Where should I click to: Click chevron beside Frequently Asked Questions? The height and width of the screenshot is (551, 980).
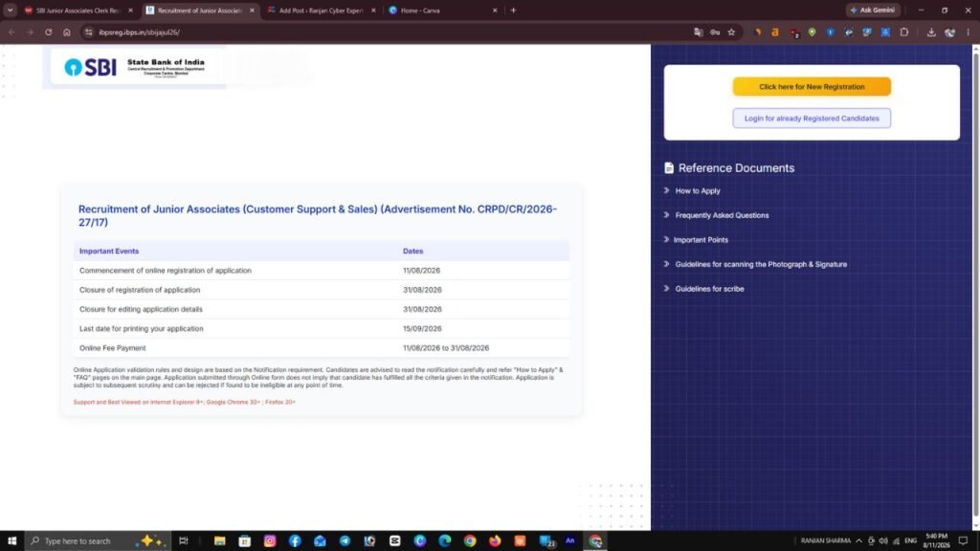click(666, 215)
